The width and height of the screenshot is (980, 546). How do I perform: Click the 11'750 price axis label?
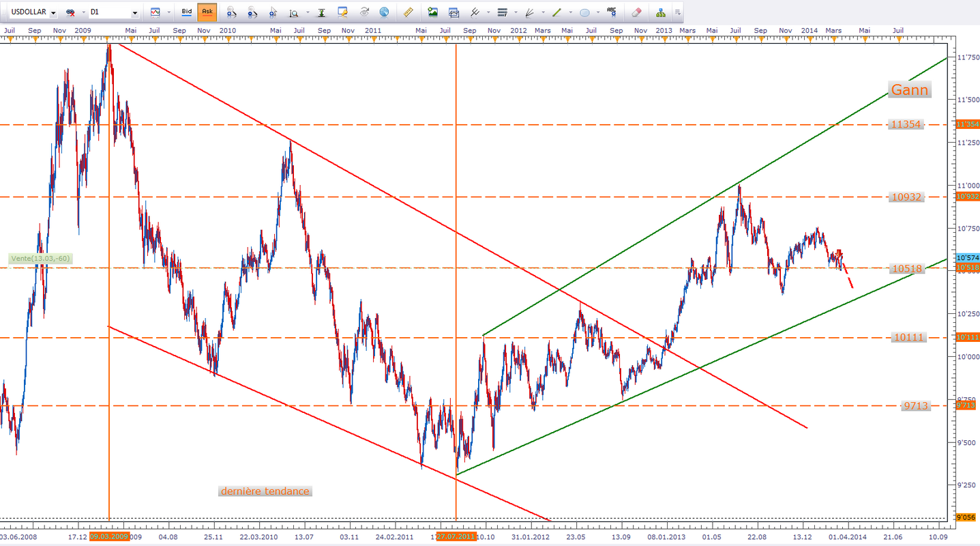967,58
